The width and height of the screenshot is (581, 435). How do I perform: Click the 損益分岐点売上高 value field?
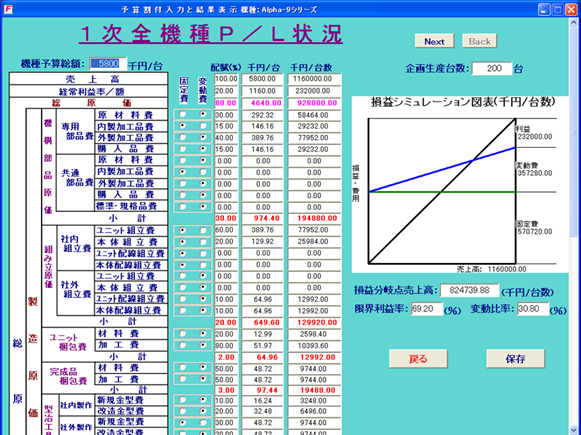469,290
